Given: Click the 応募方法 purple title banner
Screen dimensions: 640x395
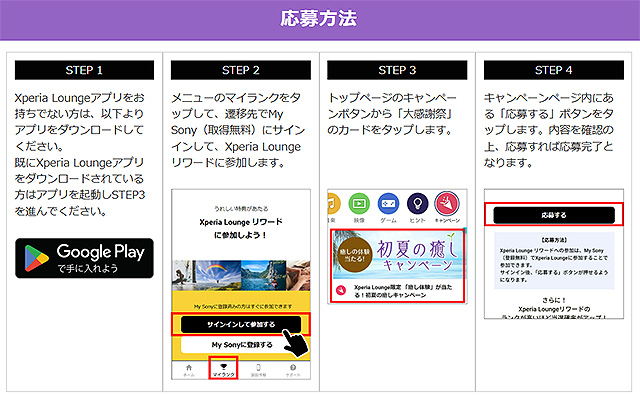Looking at the screenshot, I should [320, 20].
